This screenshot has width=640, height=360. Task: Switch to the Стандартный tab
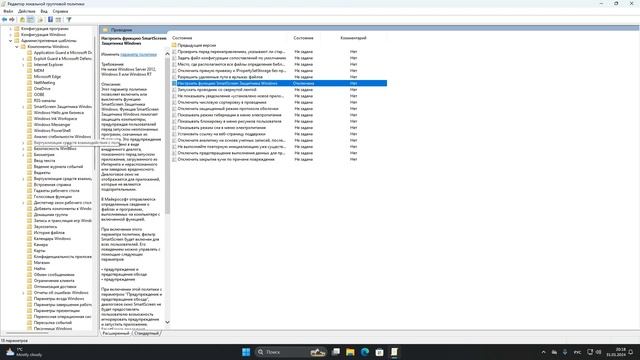[146, 333]
